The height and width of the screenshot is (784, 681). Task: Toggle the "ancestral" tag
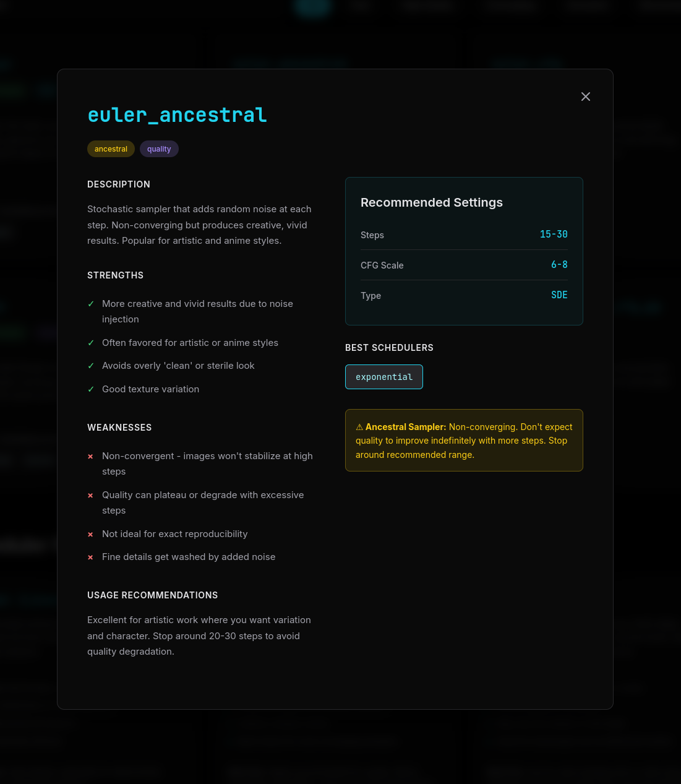tap(111, 149)
